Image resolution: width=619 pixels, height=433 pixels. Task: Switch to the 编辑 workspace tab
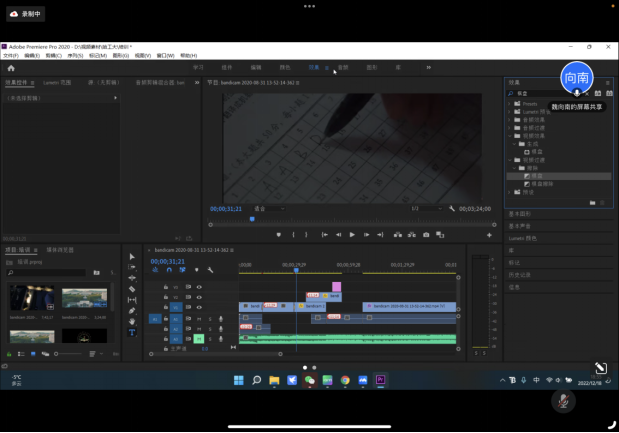click(x=255, y=67)
